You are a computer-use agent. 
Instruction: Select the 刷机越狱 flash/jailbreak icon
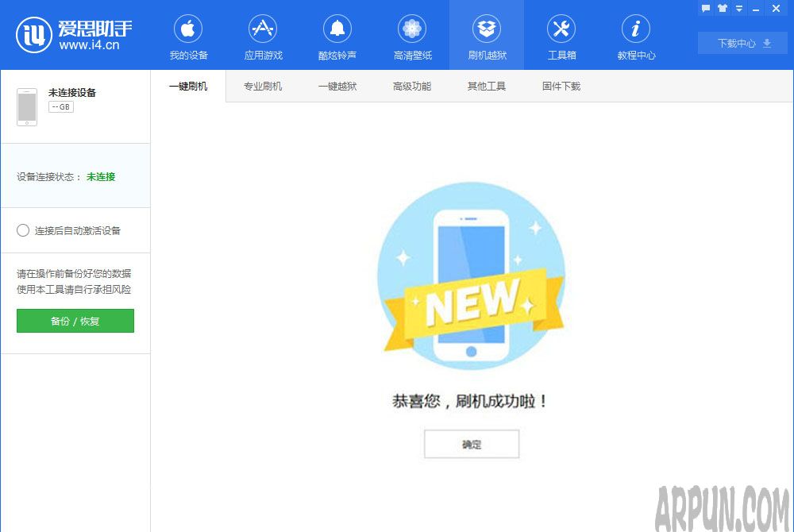[487, 36]
